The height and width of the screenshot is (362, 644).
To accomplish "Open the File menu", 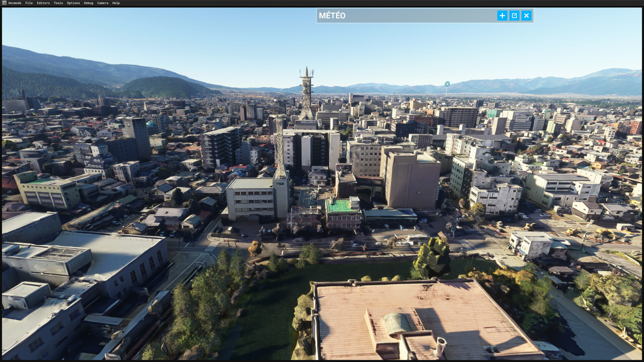I will click(29, 3).
